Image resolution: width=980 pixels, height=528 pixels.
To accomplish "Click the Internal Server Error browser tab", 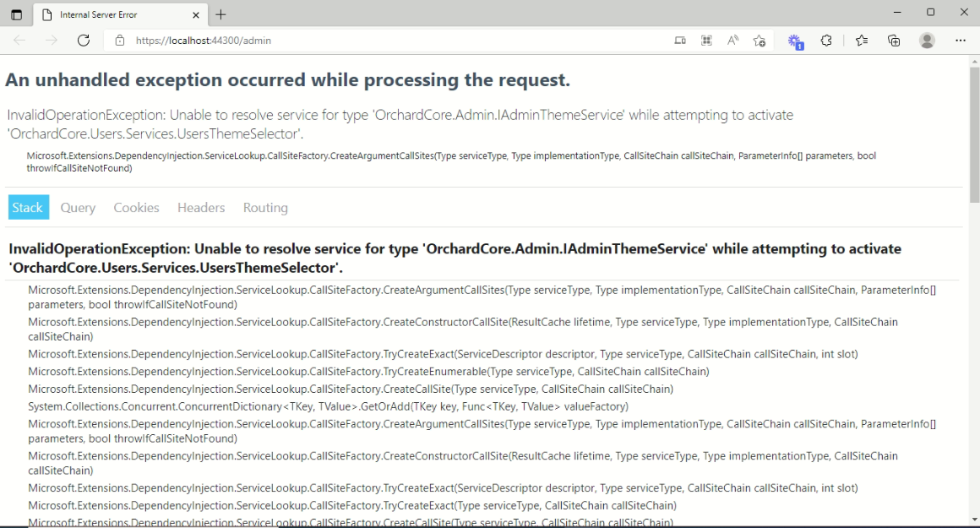I will pyautogui.click(x=121, y=14).
